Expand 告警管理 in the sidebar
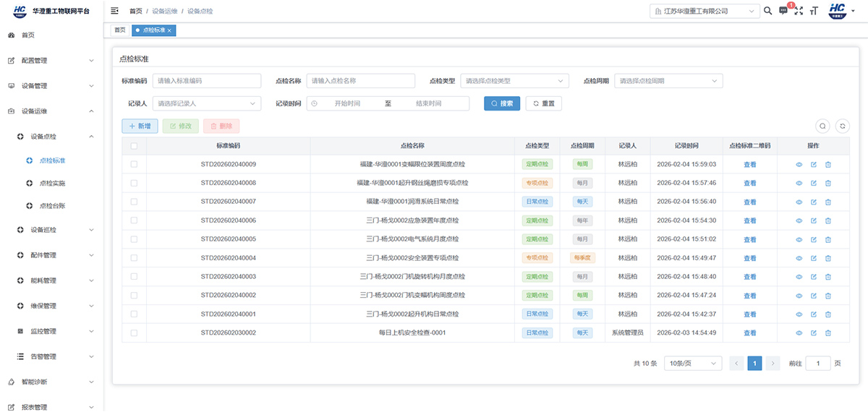 51,356
